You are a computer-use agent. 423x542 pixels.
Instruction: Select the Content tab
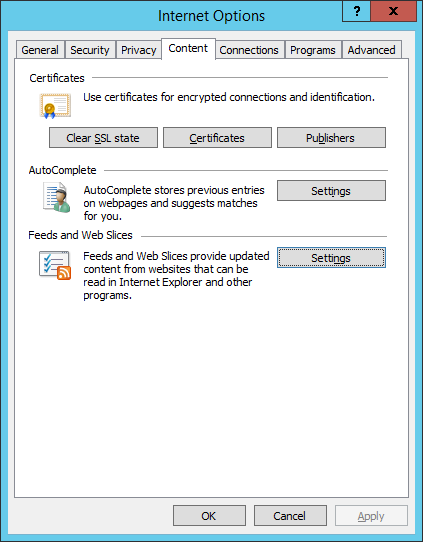pyautogui.click(x=188, y=49)
